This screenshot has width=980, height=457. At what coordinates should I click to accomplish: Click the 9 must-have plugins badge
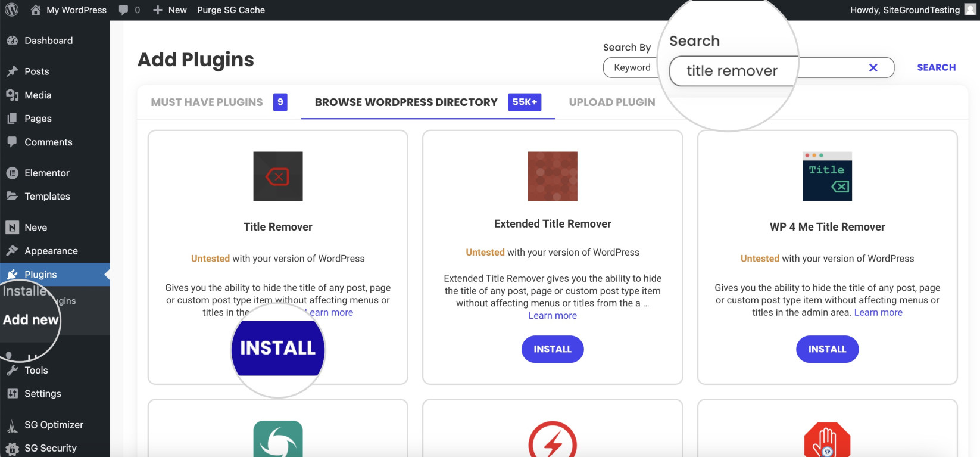coord(280,102)
